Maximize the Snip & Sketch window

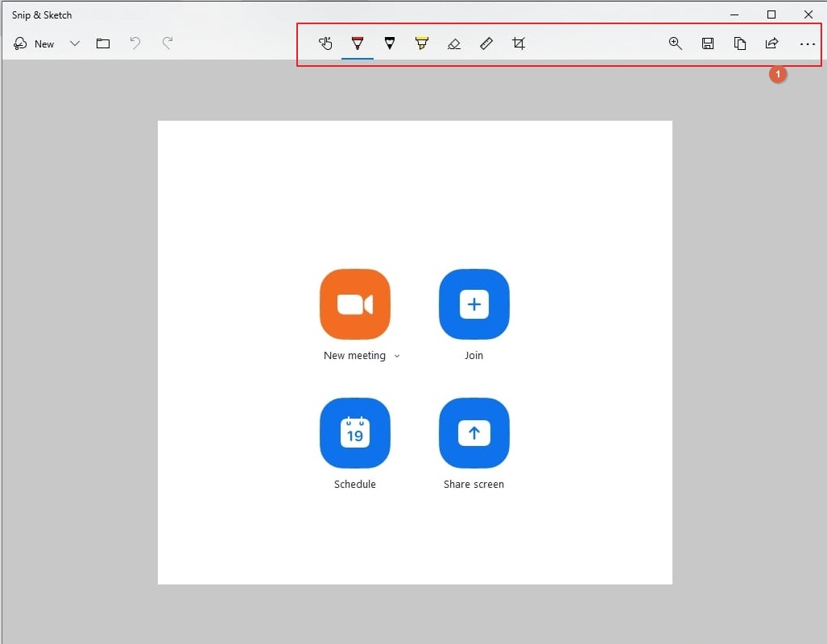pyautogui.click(x=771, y=14)
